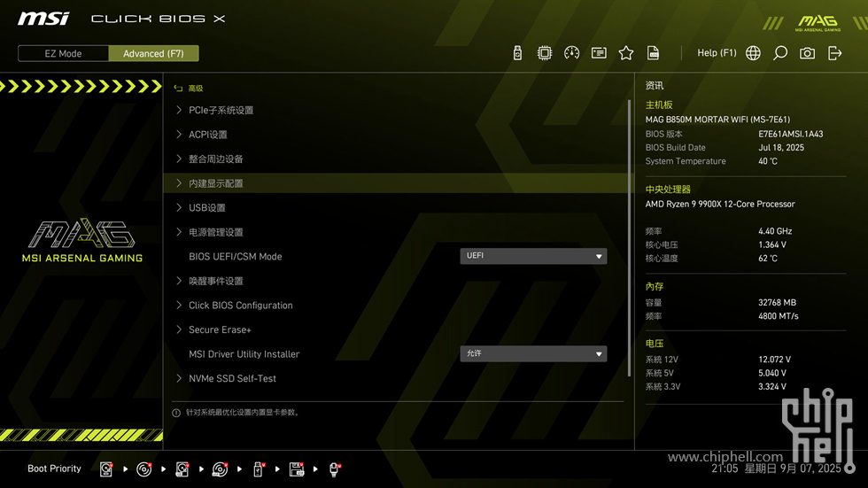
Task: Click 系统 5V value 5.040 V
Action: pyautogui.click(x=772, y=373)
